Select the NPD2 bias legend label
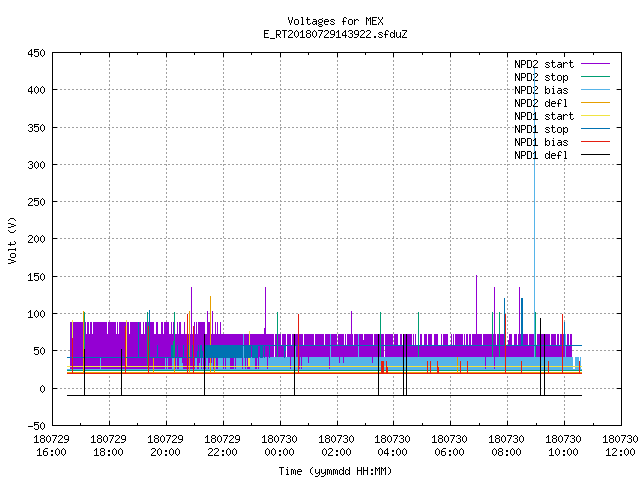 pyautogui.click(x=541, y=90)
